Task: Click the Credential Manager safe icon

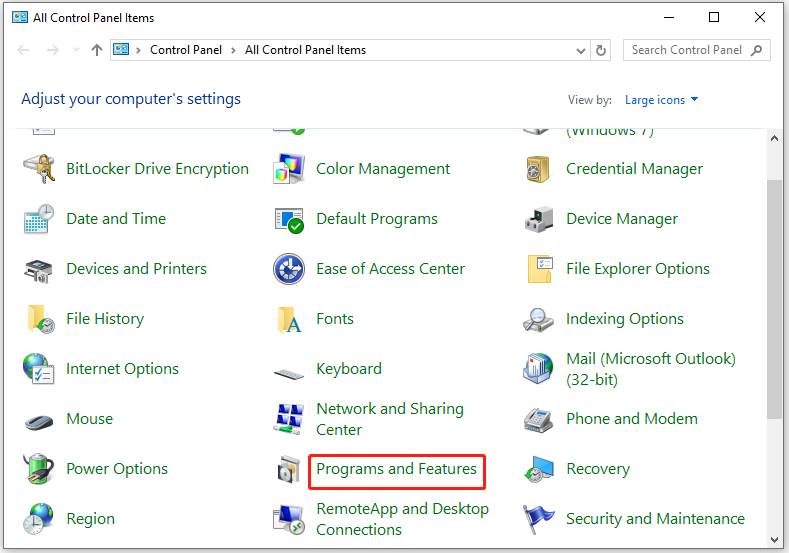Action: click(539, 169)
